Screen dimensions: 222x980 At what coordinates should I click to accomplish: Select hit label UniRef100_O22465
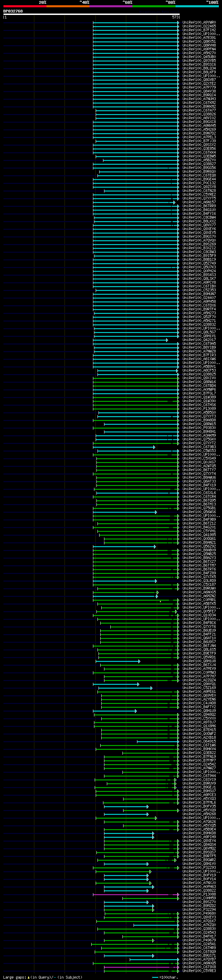199,26
